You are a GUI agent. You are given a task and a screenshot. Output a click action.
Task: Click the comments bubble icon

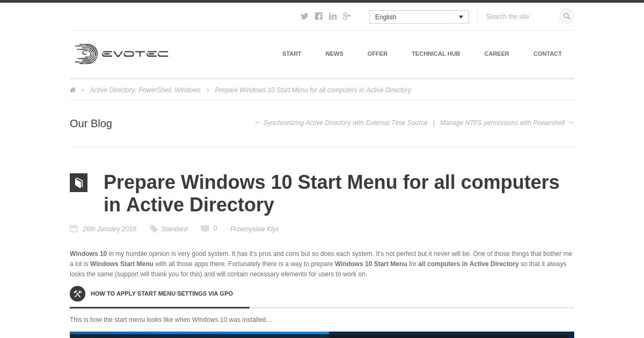pyautogui.click(x=205, y=229)
